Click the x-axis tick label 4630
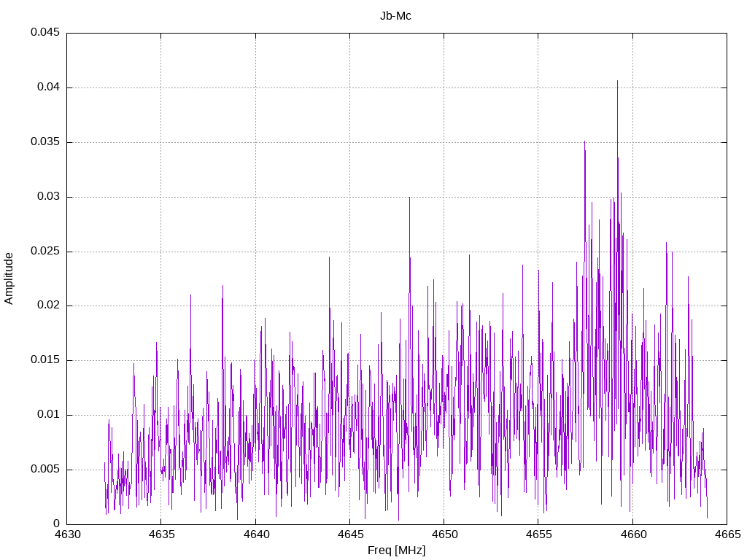The image size is (747, 560). coord(67,534)
